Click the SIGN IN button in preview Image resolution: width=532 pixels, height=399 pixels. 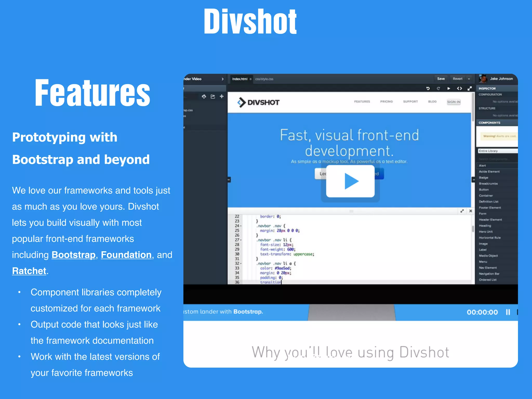point(454,102)
